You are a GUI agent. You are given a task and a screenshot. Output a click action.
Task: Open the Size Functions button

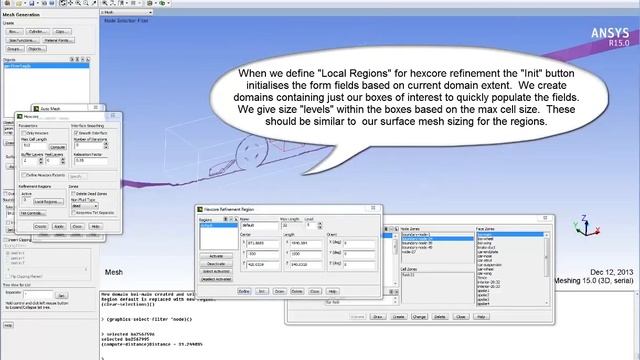[x=22, y=40]
